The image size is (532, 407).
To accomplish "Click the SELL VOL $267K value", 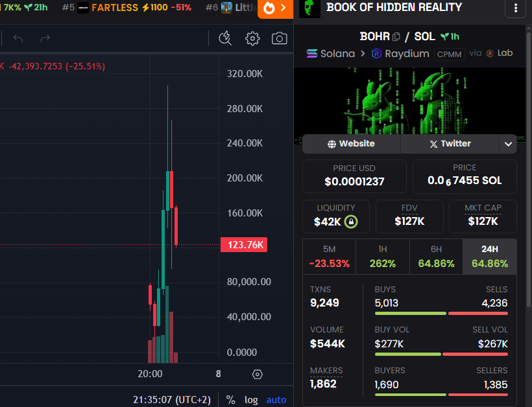I will pos(493,344).
